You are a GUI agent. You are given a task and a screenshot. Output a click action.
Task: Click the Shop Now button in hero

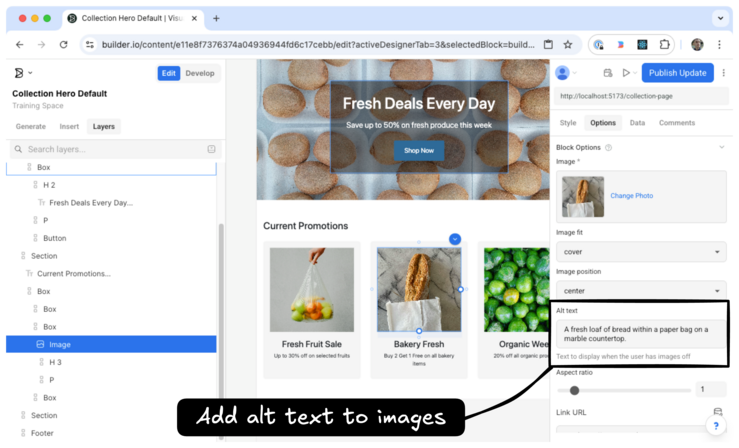(419, 151)
